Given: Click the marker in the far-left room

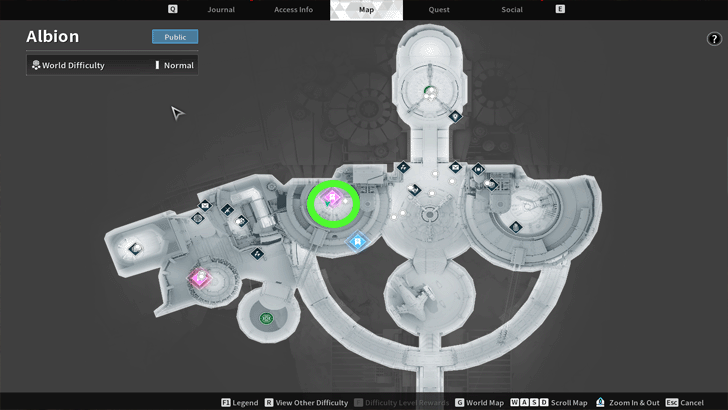Looking at the screenshot, I should tap(135, 248).
